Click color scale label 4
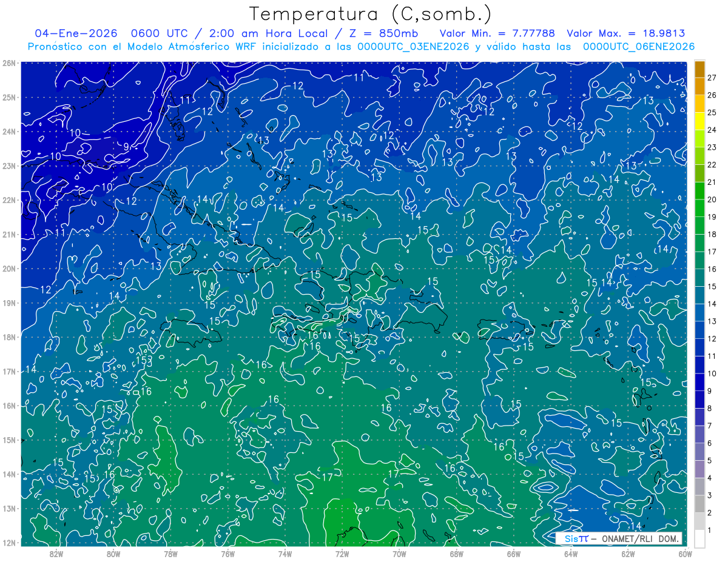 (x=710, y=478)
